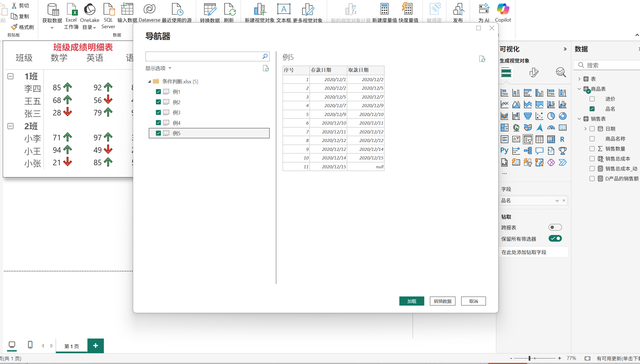Click the refresh preview icon beside 例5 title
Image resolution: width=640 pixels, height=364 pixels.
click(x=482, y=59)
